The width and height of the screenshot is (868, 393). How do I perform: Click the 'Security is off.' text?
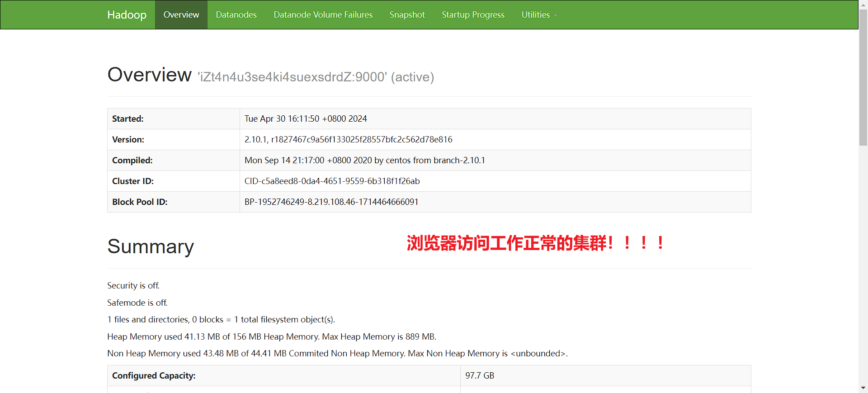(133, 286)
